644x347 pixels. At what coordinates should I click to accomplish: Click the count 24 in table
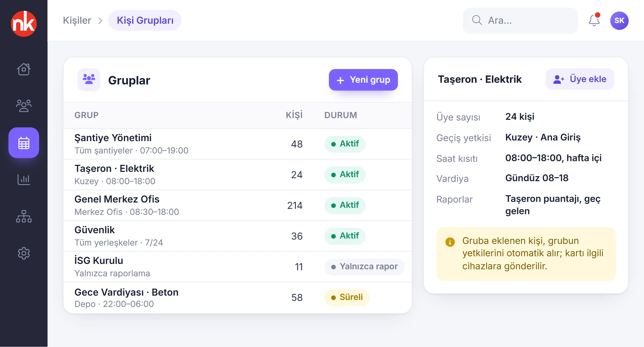click(x=297, y=175)
